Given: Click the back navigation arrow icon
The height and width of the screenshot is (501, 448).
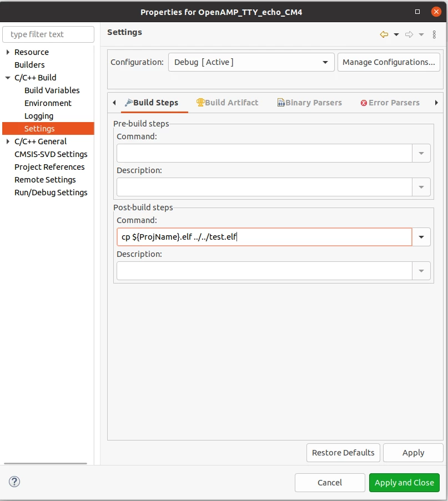Looking at the screenshot, I should 384,34.
